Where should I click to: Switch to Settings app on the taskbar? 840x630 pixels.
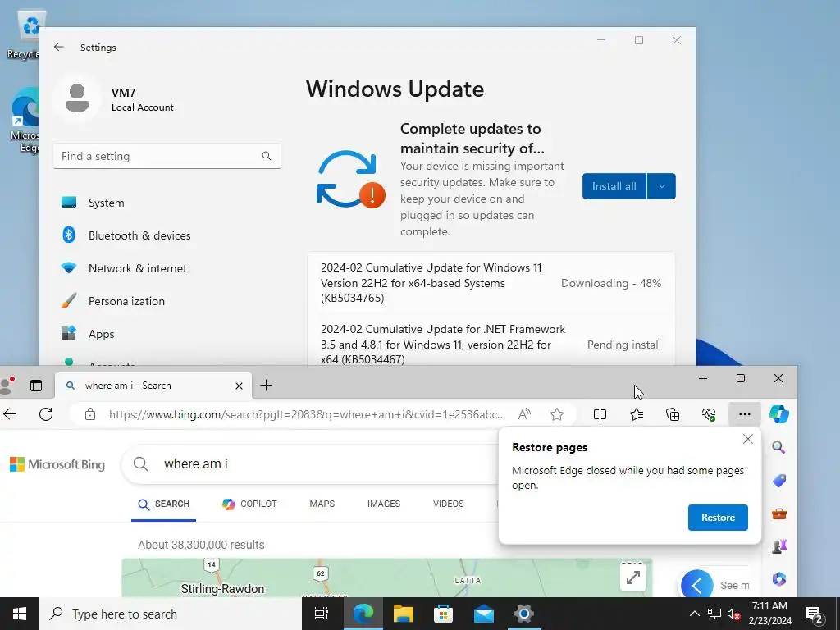point(524,614)
